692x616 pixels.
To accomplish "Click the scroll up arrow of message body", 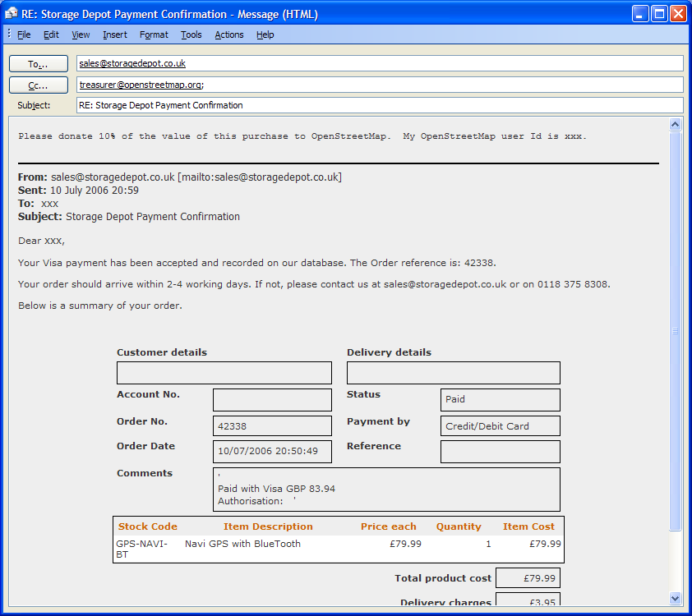I will click(x=675, y=124).
